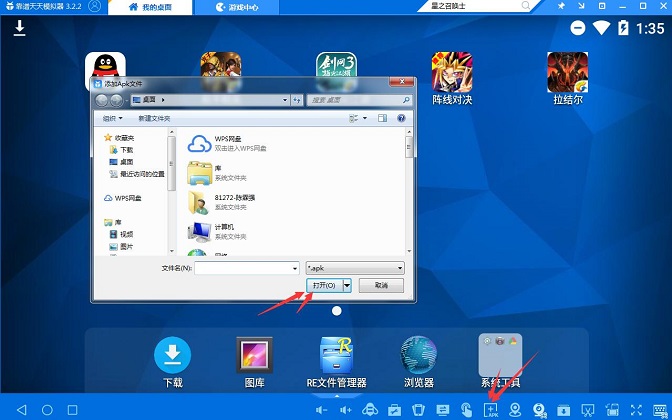This screenshot has width=672, height=420.
Task: Open the keyboard mapping settings icon
Action: [660, 410]
